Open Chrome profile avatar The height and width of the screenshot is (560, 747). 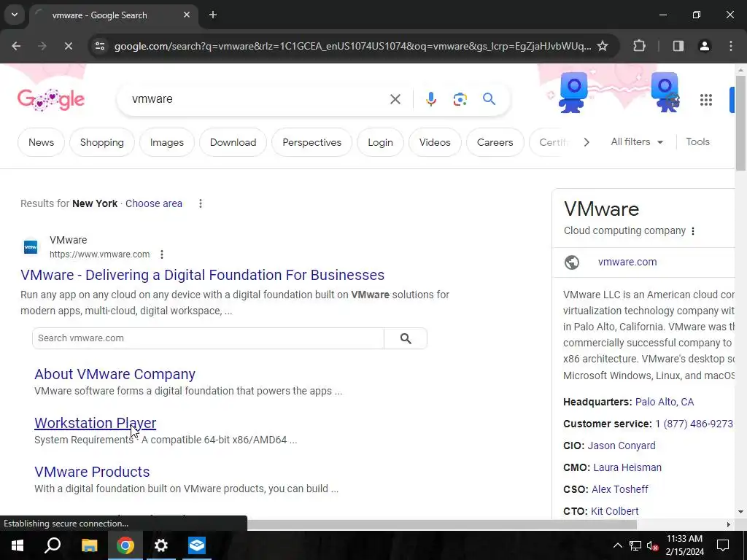click(x=705, y=46)
